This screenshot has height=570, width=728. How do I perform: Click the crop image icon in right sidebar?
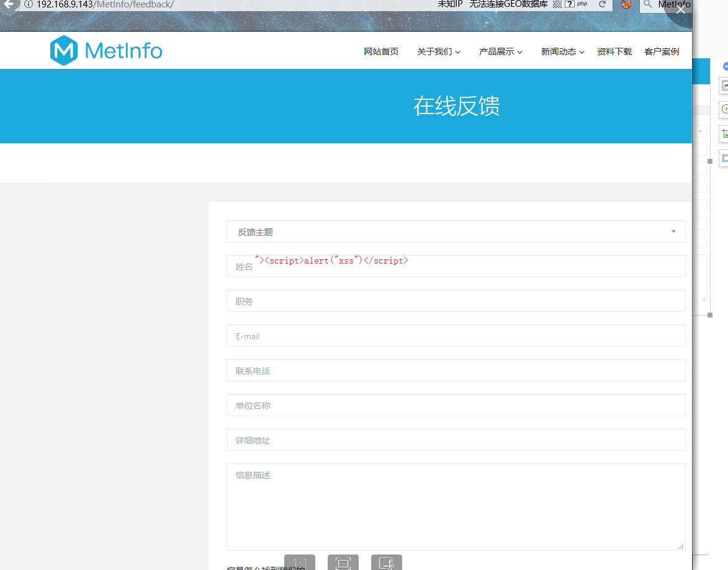(724, 134)
